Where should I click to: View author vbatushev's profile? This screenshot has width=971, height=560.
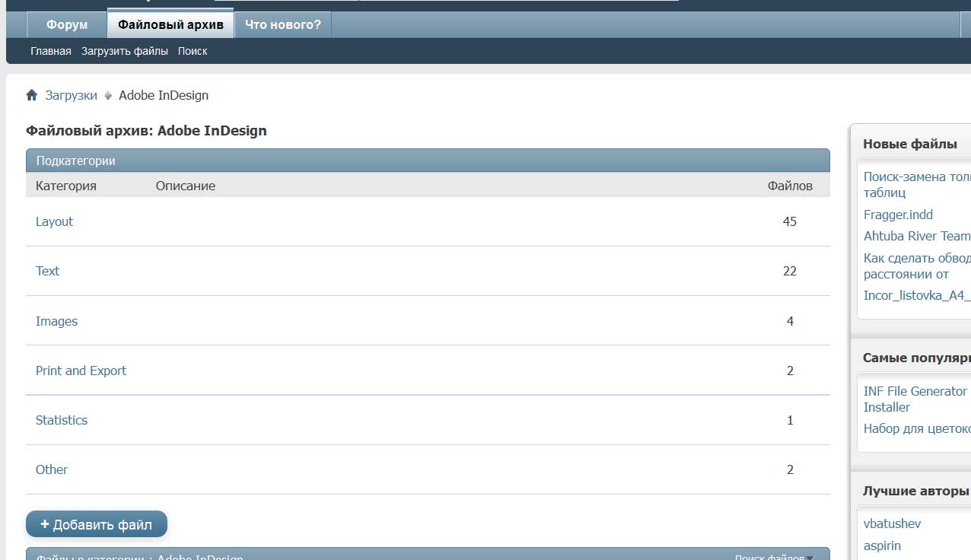point(893,523)
